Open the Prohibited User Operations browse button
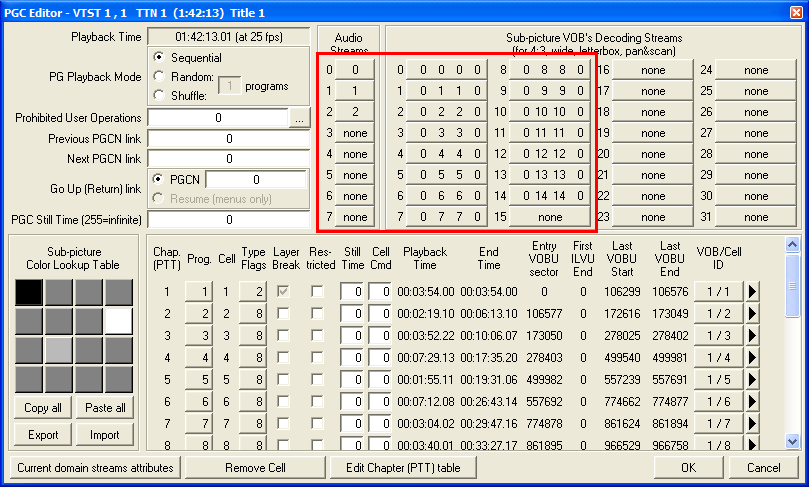809x487 pixels. (300, 118)
